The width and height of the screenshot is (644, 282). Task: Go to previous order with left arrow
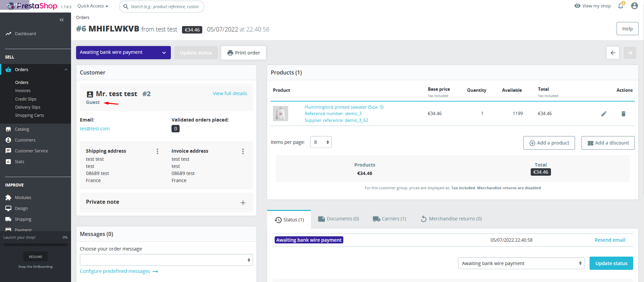(613, 53)
